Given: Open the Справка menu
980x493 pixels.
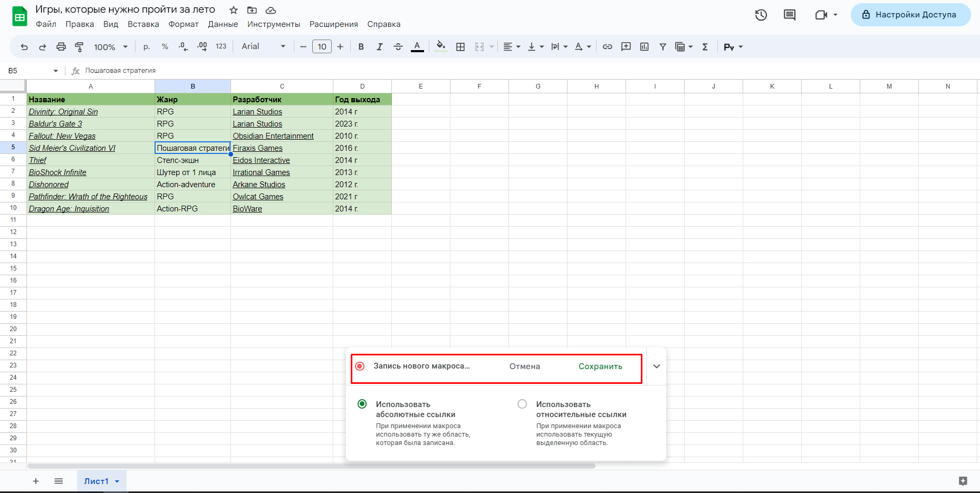Looking at the screenshot, I should tap(383, 24).
